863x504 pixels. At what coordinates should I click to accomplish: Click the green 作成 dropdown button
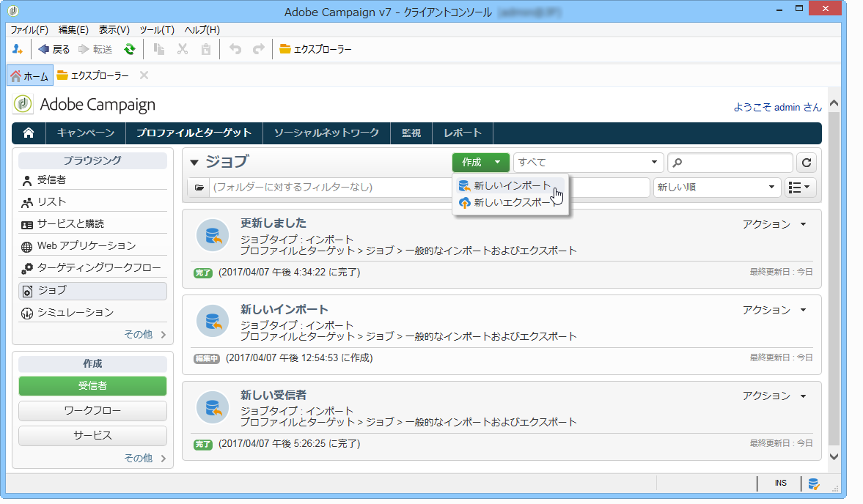point(480,162)
